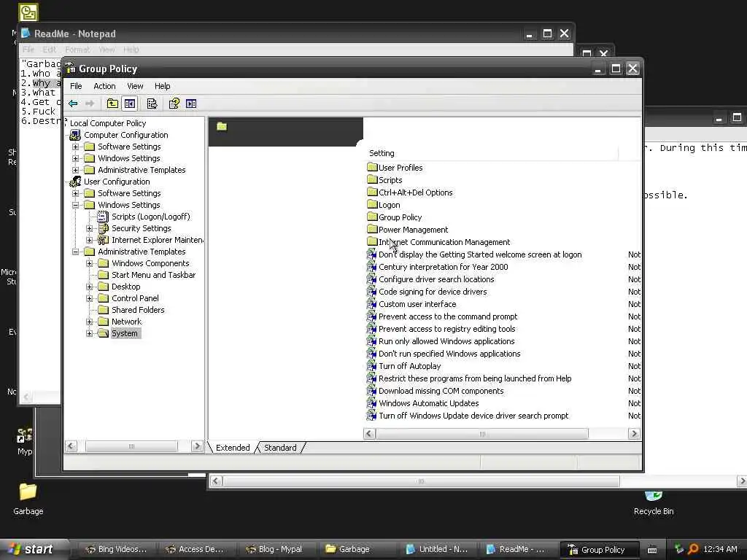
Task: Select Start Menu and Taskbar tree item
Action: [x=153, y=275]
